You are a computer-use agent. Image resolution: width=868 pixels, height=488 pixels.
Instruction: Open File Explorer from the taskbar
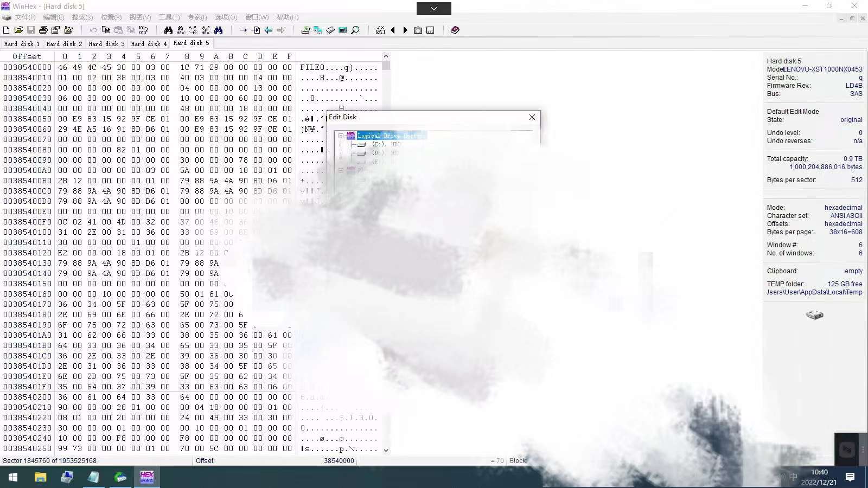pyautogui.click(x=40, y=477)
